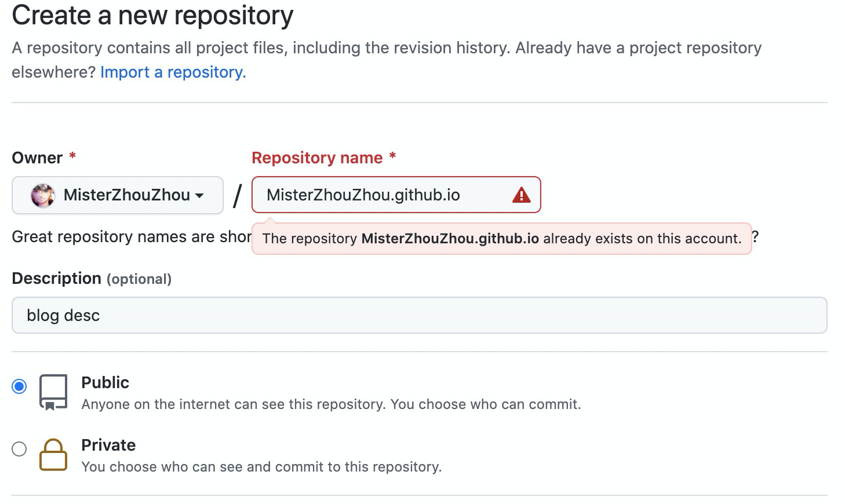This screenshot has height=504, width=845.
Task: Click the Private lock icon
Action: [53, 455]
